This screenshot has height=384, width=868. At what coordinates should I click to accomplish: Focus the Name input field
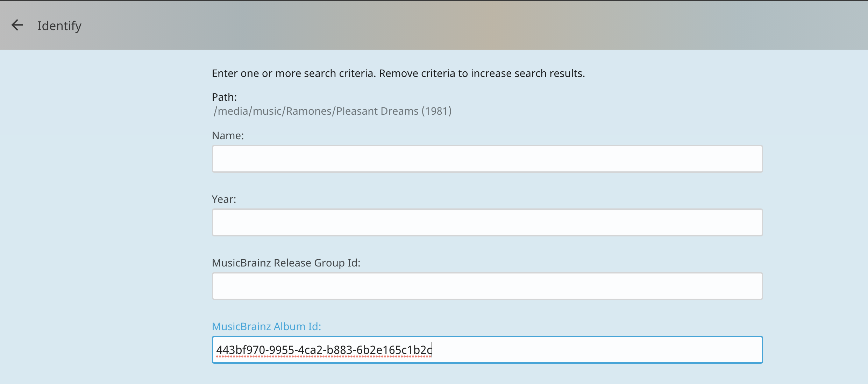pos(487,159)
